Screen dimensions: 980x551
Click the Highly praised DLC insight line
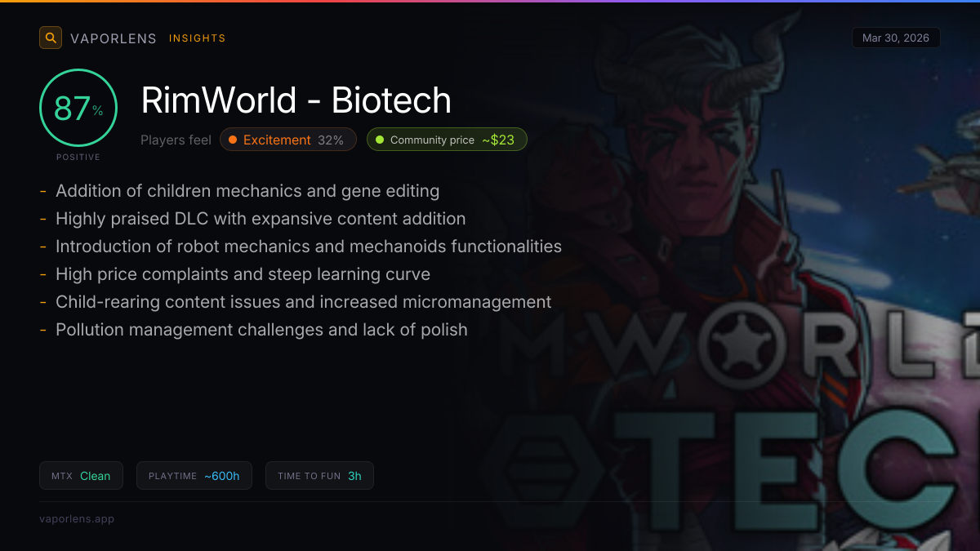coord(261,219)
